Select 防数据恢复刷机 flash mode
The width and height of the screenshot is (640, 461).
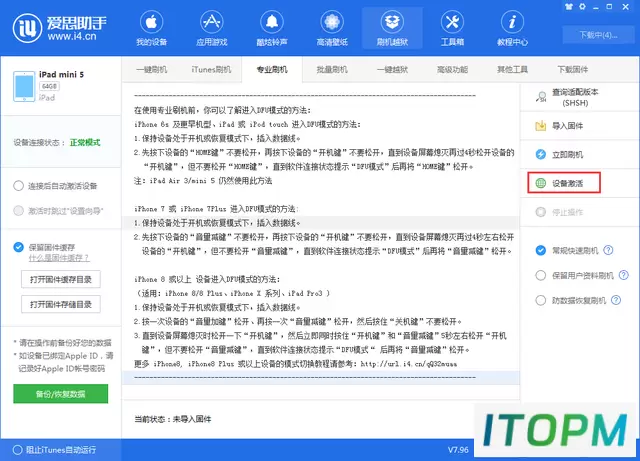click(x=540, y=300)
